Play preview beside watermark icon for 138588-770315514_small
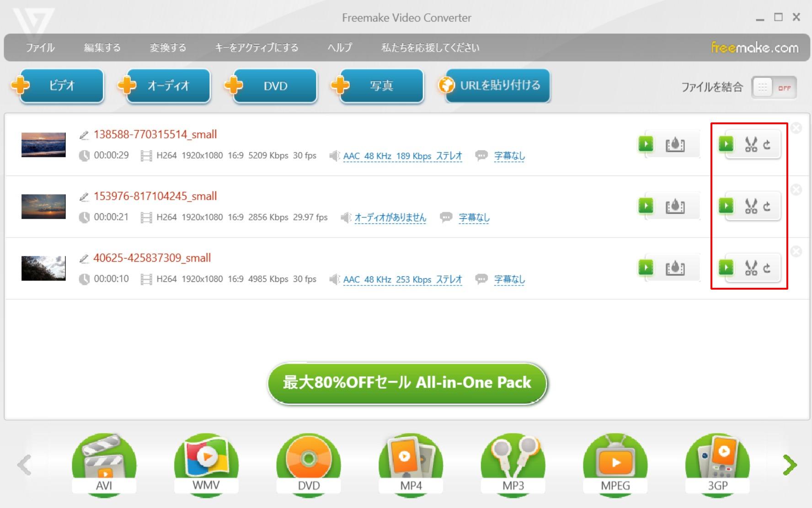 646,144
